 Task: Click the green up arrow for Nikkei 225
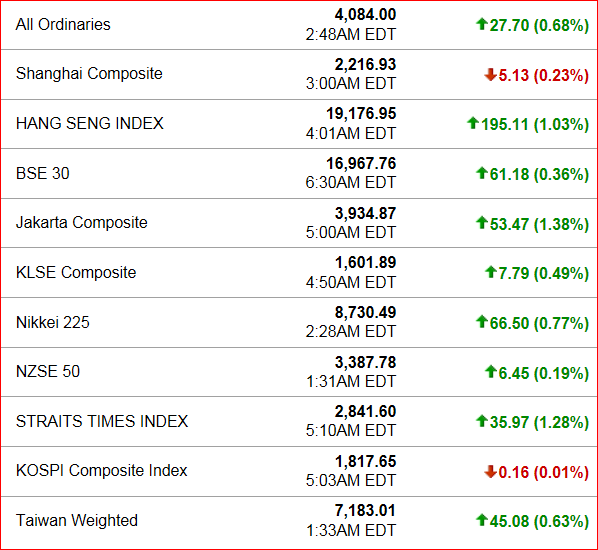[x=482, y=322]
